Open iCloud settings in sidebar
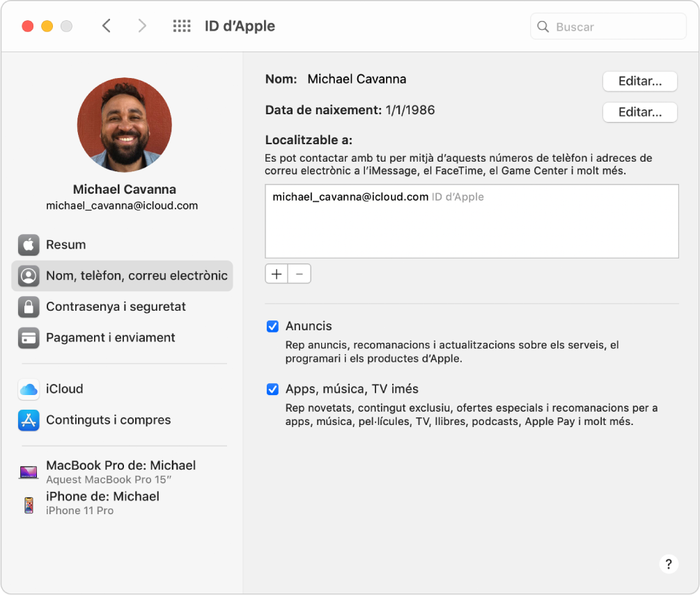This screenshot has width=700, height=595. [x=122, y=389]
